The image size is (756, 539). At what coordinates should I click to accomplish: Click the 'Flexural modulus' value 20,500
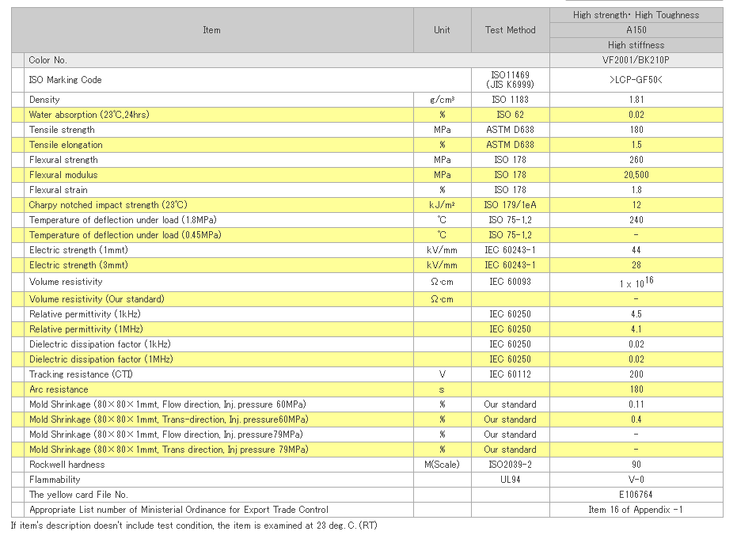click(x=636, y=175)
